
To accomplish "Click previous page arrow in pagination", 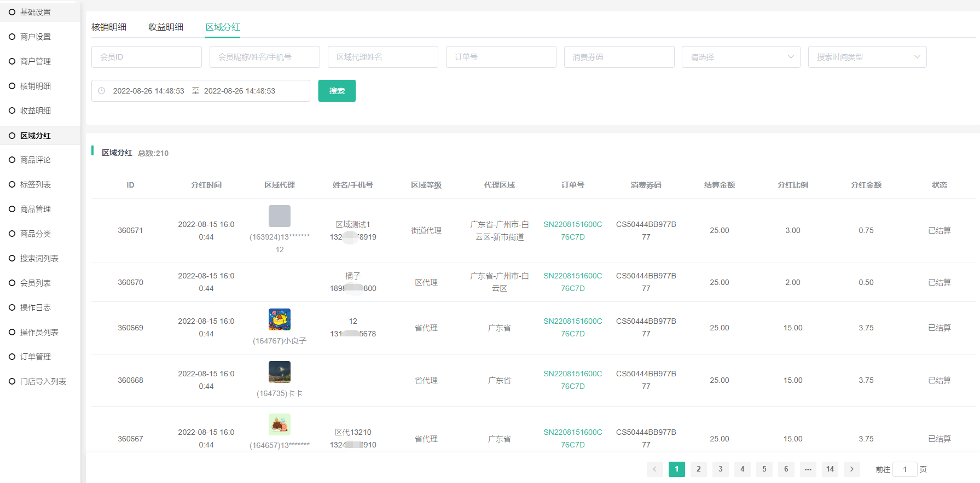I will 654,469.
